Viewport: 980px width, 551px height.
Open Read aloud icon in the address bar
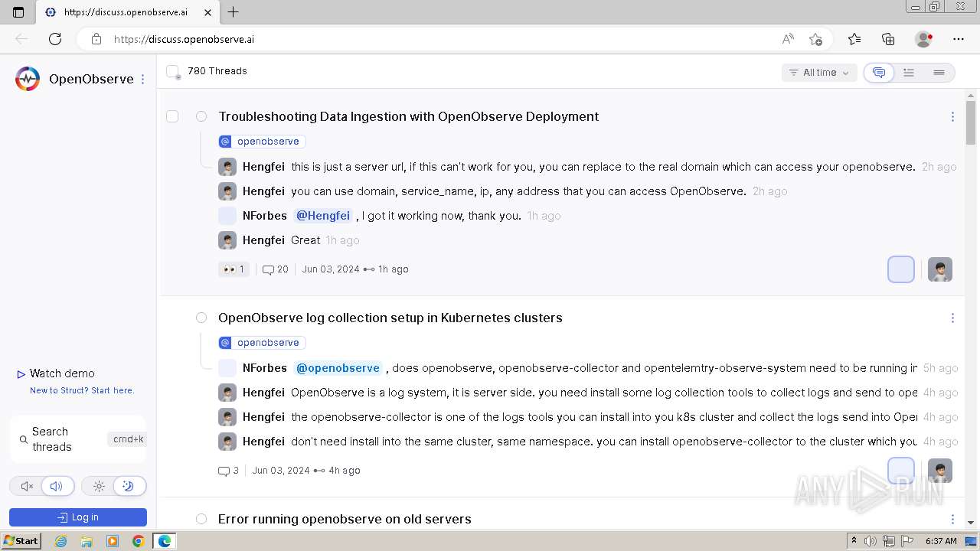tap(788, 39)
